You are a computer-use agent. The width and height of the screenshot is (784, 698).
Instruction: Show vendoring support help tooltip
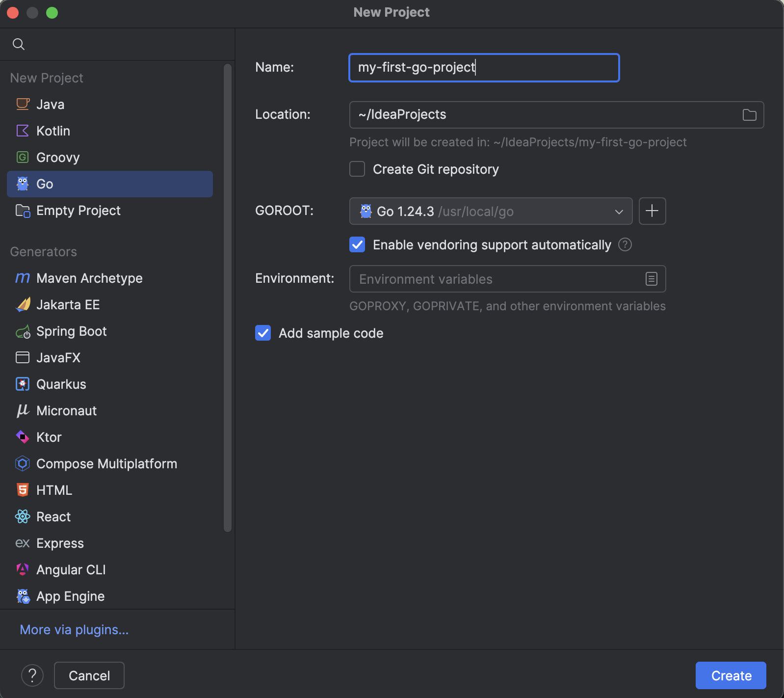click(625, 244)
